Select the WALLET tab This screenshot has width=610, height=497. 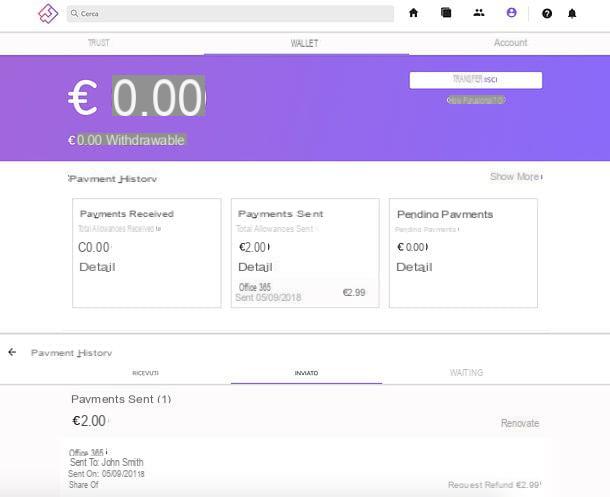point(305,44)
